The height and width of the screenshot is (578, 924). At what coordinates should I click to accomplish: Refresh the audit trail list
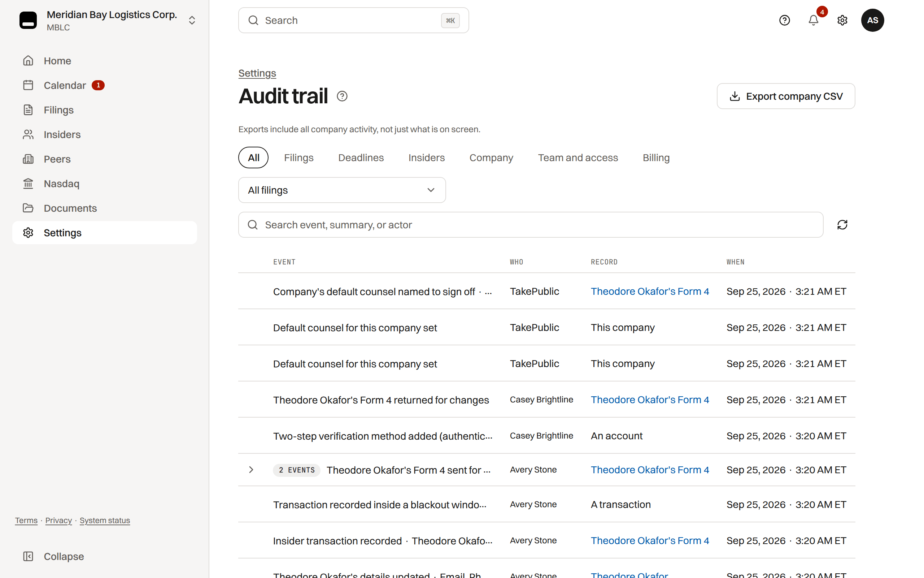click(x=842, y=225)
